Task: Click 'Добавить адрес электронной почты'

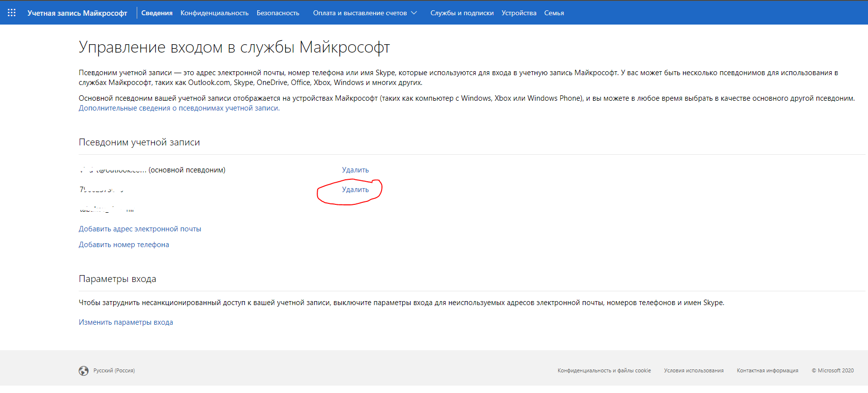Action: click(140, 229)
